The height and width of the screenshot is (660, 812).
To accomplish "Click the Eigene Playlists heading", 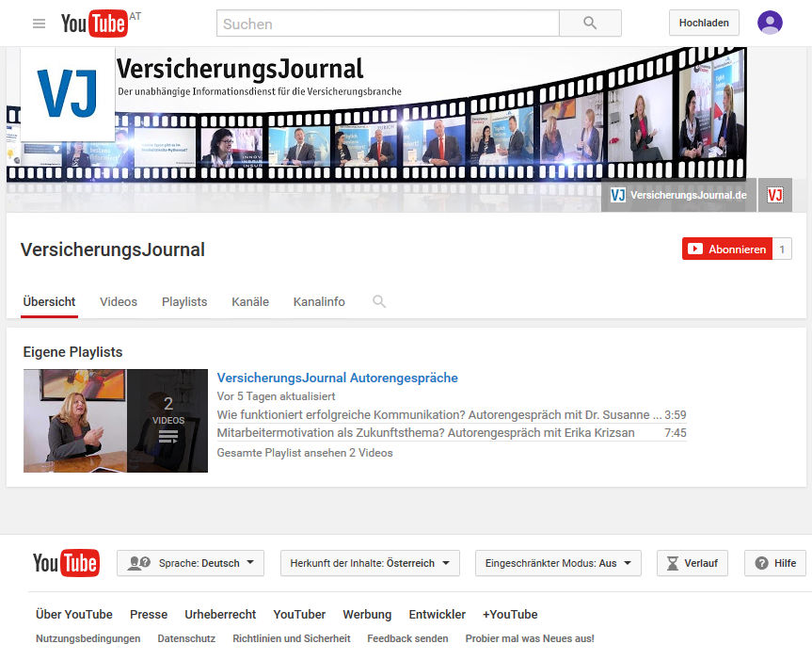I will pos(73,352).
